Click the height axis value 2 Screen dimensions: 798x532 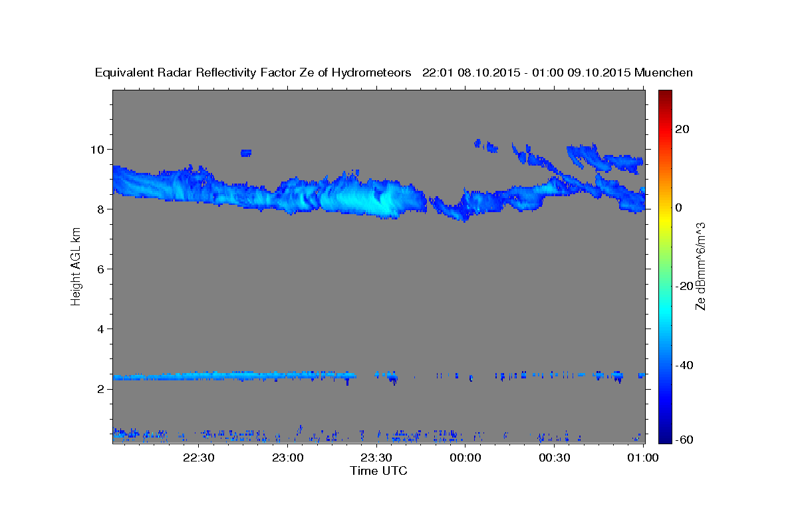click(x=101, y=389)
